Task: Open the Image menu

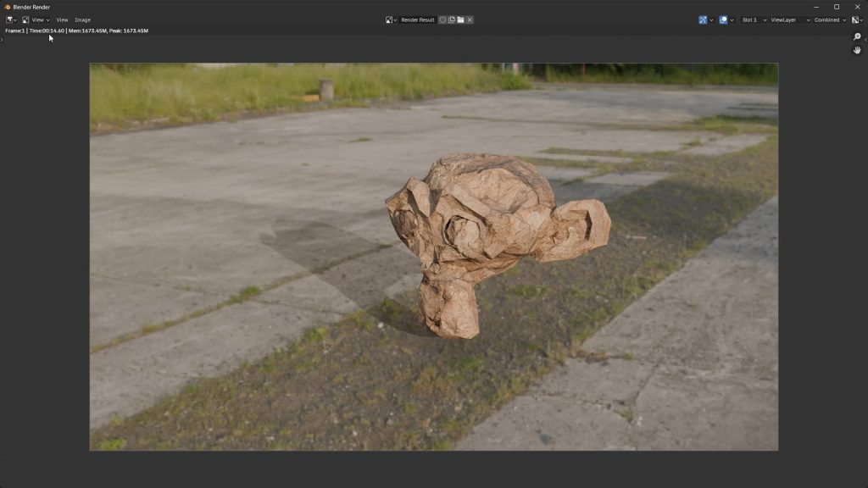Action: (x=82, y=19)
